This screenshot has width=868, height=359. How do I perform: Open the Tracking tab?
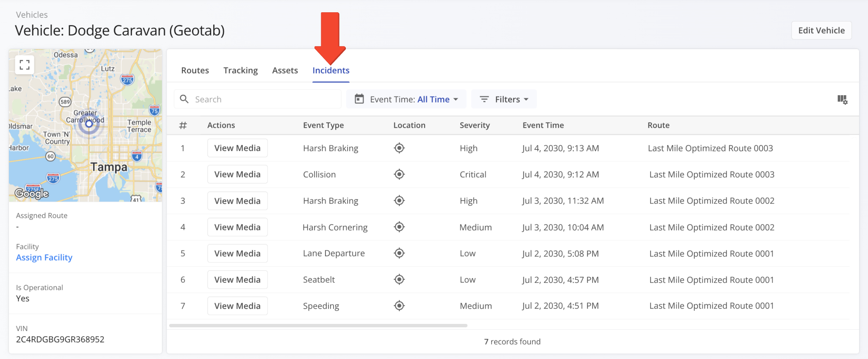point(241,70)
